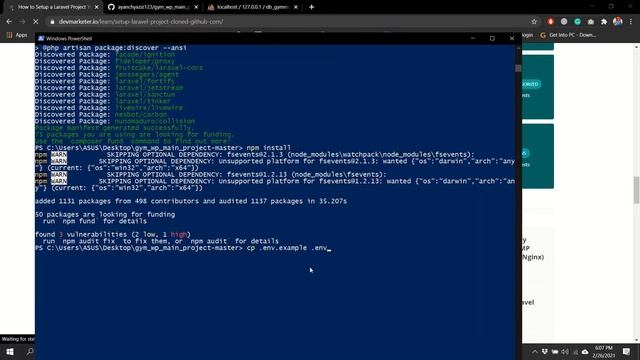The width and height of the screenshot is (640, 360).
Task: Click the 'cp .env.example .env' command line
Action: (x=183, y=248)
